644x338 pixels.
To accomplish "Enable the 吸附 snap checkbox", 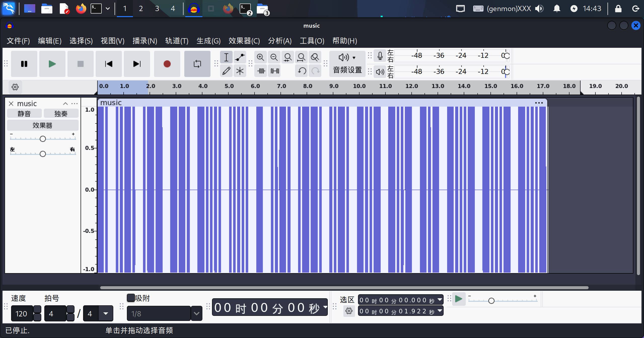I will pos(131,298).
